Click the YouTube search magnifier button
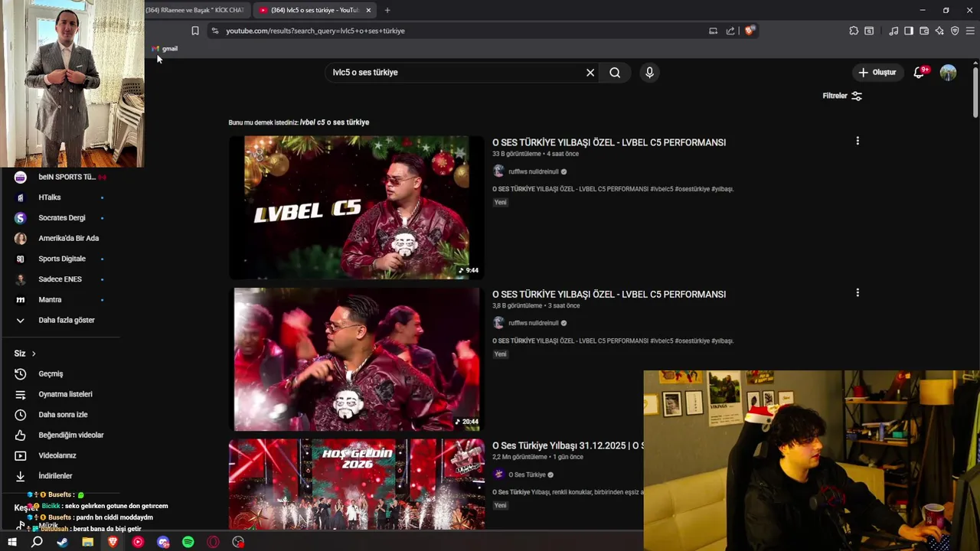This screenshot has height=551, width=980. pos(615,73)
